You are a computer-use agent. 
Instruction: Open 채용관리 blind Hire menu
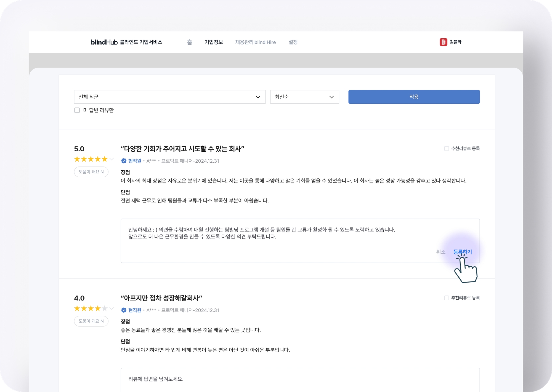point(255,42)
